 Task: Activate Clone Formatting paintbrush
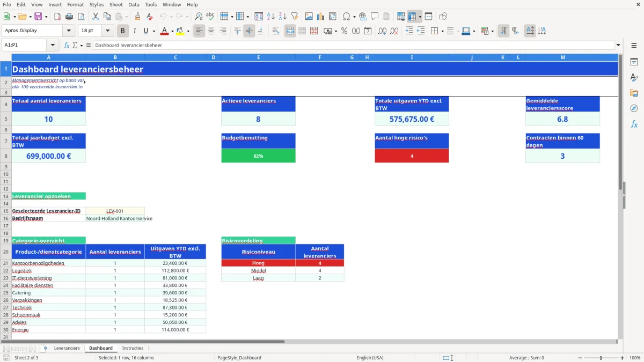(137, 17)
